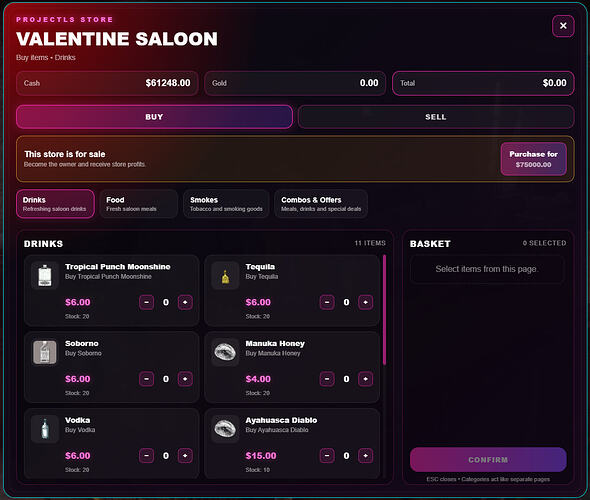Open Combos & Offers category
This screenshot has height=500, width=590.
point(321,204)
